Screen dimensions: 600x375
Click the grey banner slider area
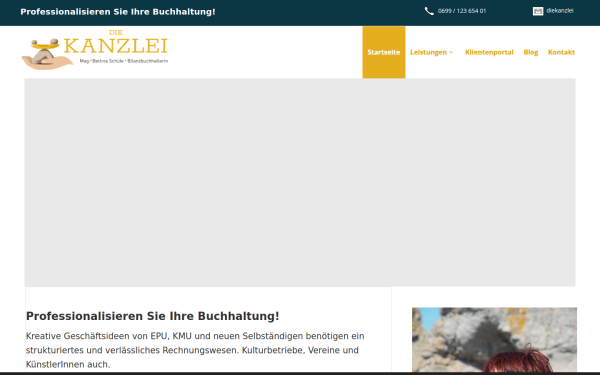(x=300, y=183)
